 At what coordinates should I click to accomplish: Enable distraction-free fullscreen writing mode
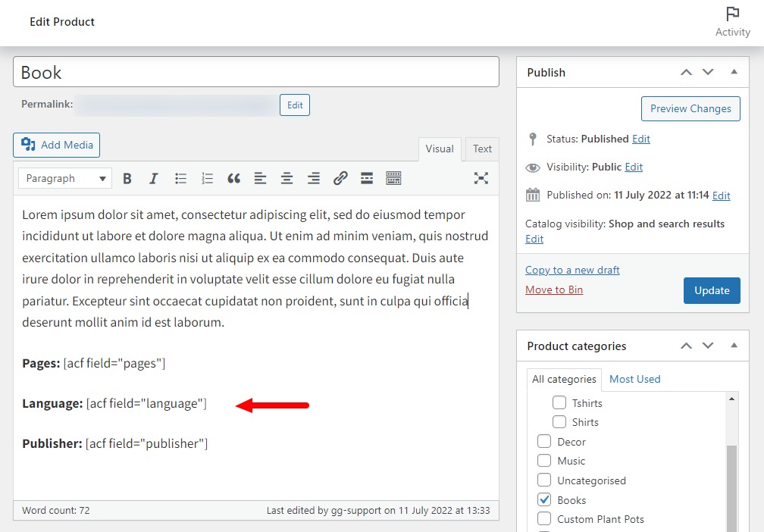click(x=481, y=178)
